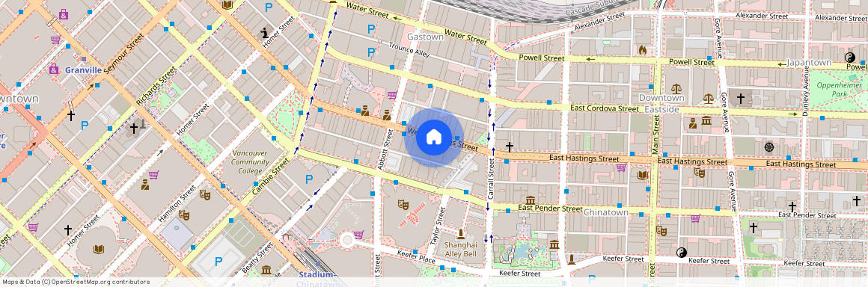Open the library book icon beside Main Street

642,176
